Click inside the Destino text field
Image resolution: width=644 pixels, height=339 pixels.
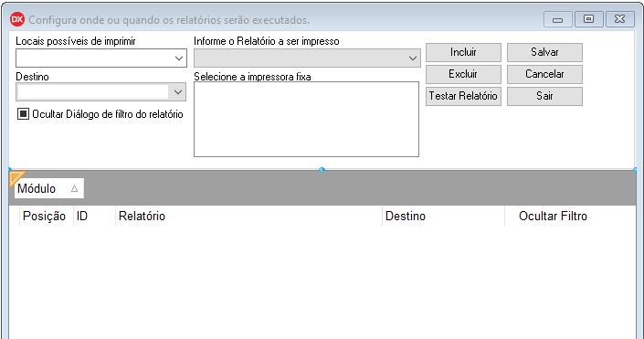(x=93, y=92)
